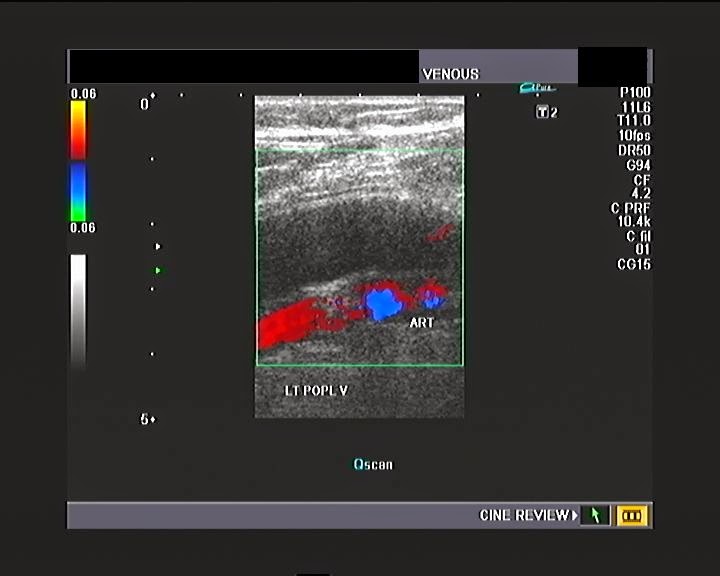
Task: Click the 01 filter value
Action: pos(642,249)
